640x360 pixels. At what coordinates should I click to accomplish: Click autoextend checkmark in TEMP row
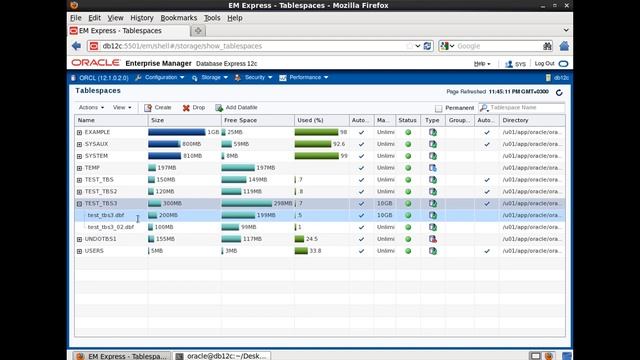(361, 168)
